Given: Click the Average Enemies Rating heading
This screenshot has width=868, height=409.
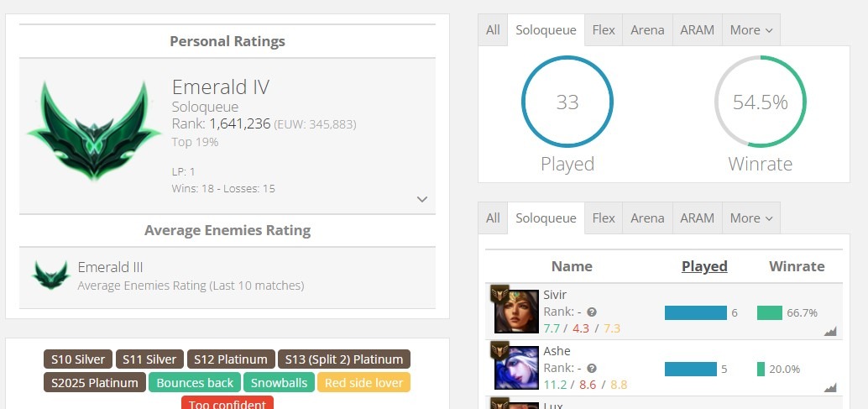Looking at the screenshot, I should [x=227, y=230].
